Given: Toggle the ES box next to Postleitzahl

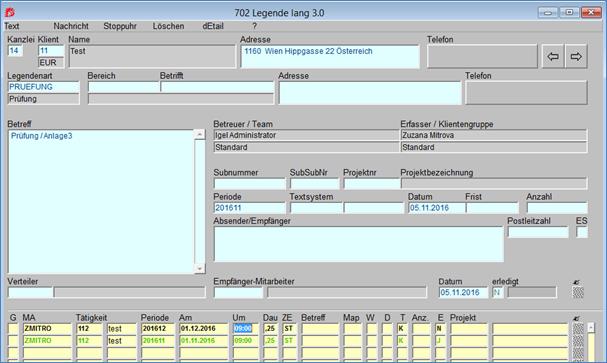Looking at the screenshot, I should (581, 232).
